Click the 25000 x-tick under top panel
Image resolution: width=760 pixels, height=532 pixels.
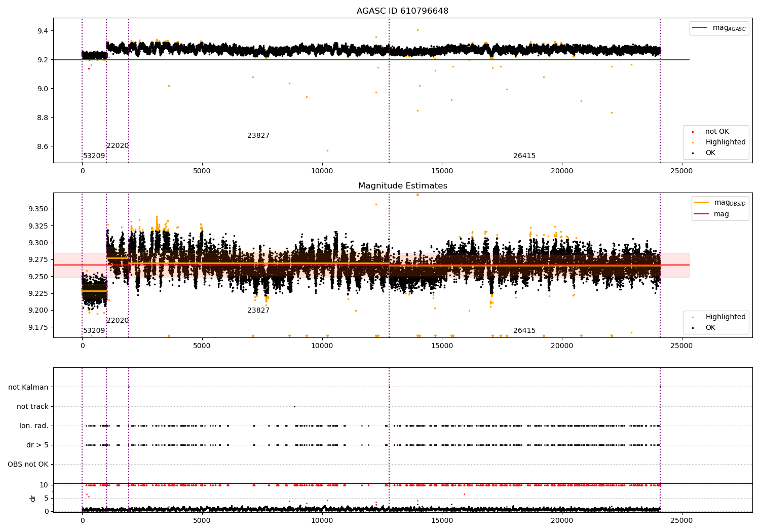pos(681,171)
